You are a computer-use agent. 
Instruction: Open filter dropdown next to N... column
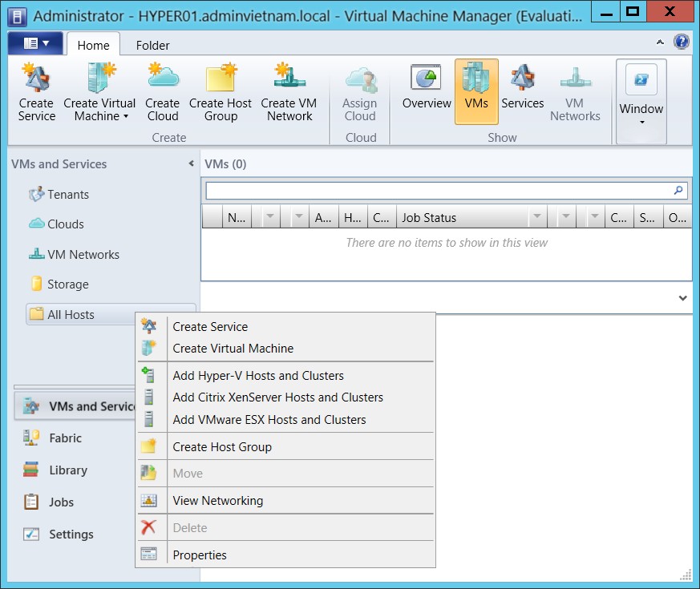click(270, 217)
